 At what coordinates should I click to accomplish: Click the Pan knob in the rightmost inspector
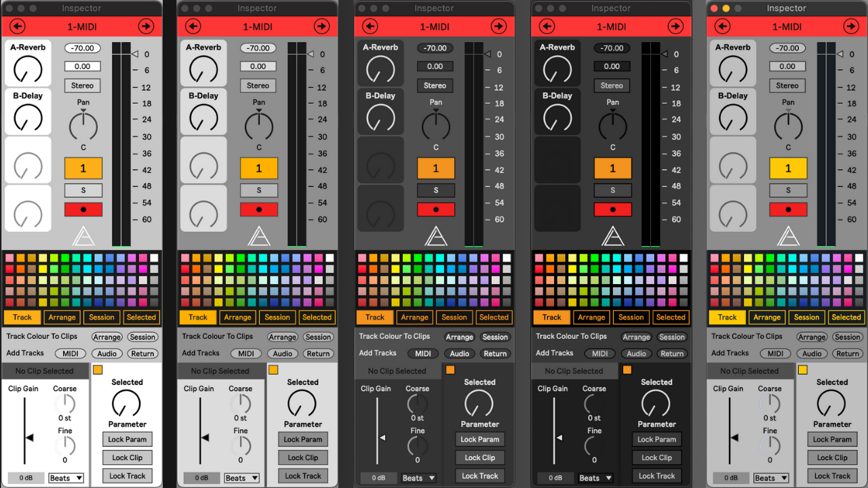788,126
